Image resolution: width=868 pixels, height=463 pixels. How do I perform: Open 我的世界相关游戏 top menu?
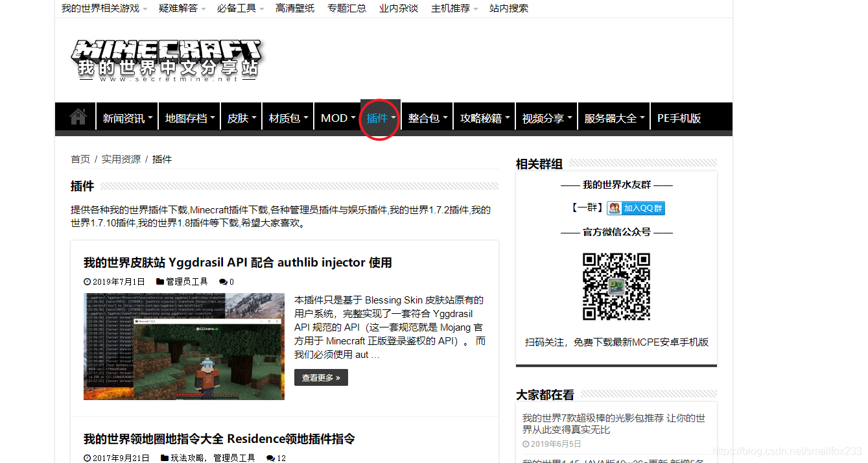tap(104, 8)
